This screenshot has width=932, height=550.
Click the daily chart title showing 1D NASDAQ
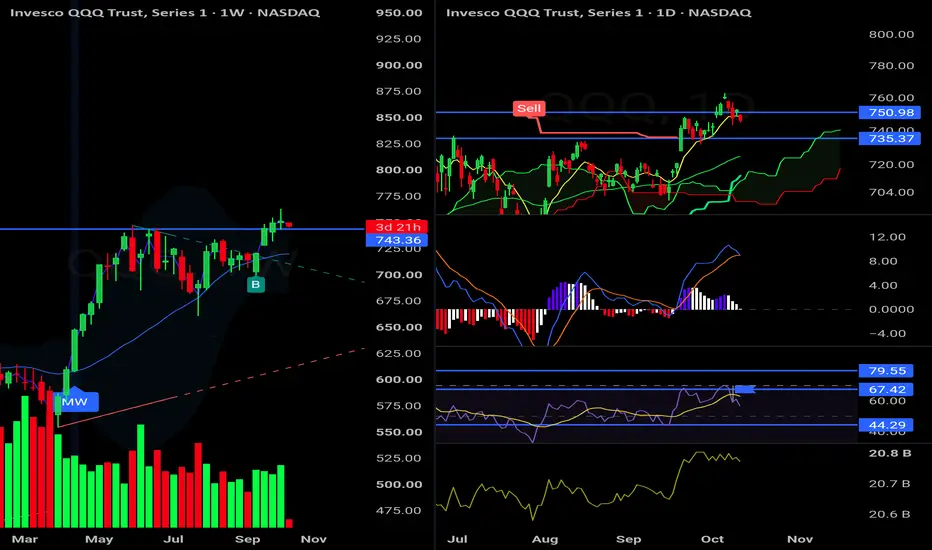coord(599,12)
